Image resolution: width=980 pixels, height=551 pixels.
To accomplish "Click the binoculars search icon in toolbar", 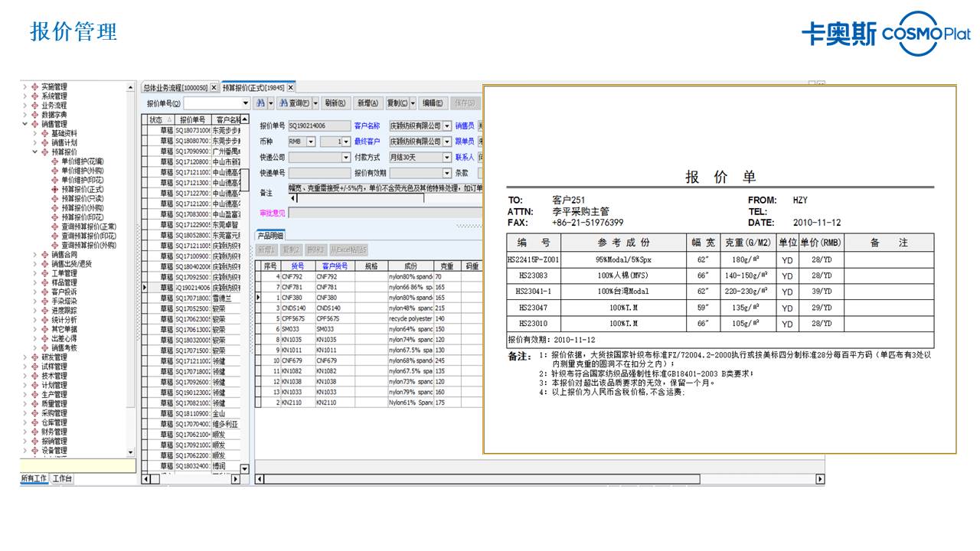I will pyautogui.click(x=261, y=103).
